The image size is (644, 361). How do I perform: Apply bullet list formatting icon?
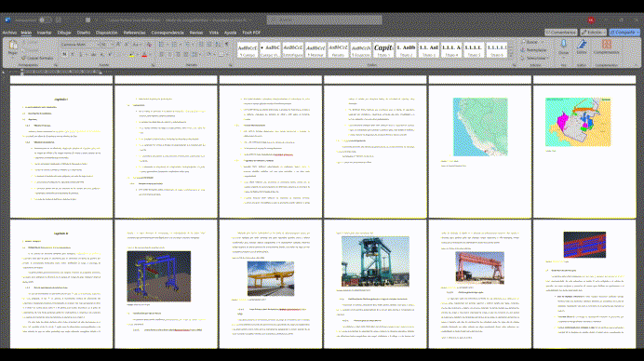tap(162, 44)
